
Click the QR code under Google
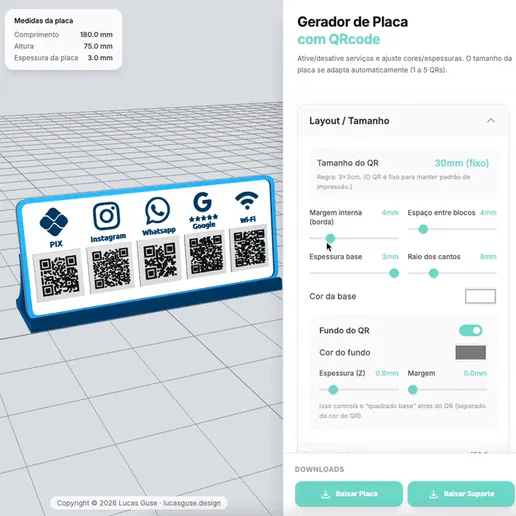coord(205,253)
